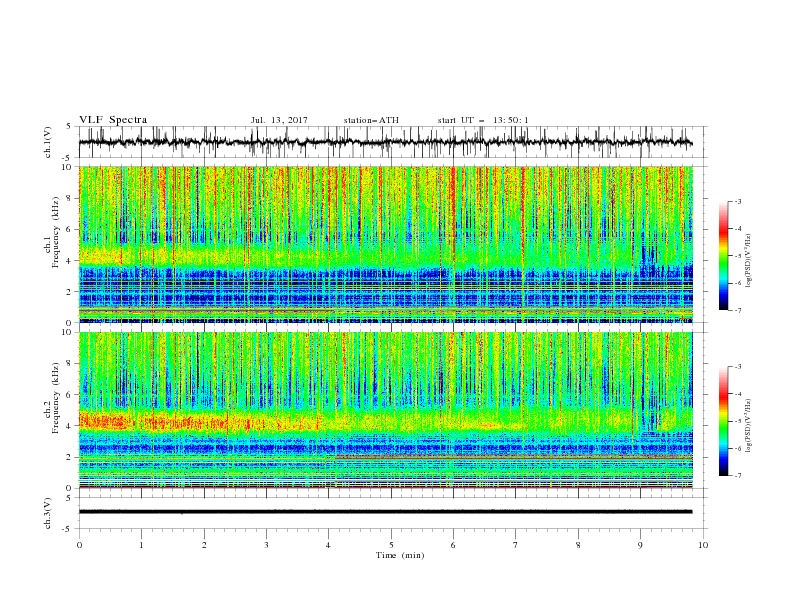Click the 'ch.3(V)' axis label
This screenshot has width=792, height=612.
click(x=48, y=513)
